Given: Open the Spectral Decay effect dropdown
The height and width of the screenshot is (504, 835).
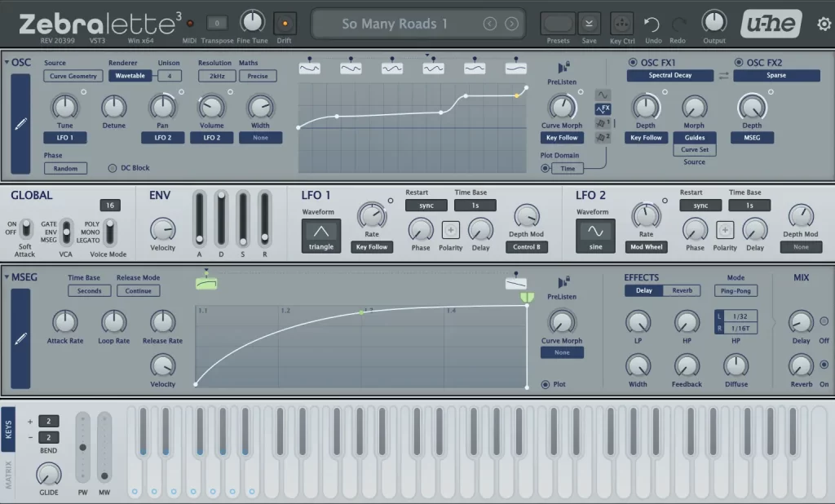Looking at the screenshot, I should click(x=670, y=76).
